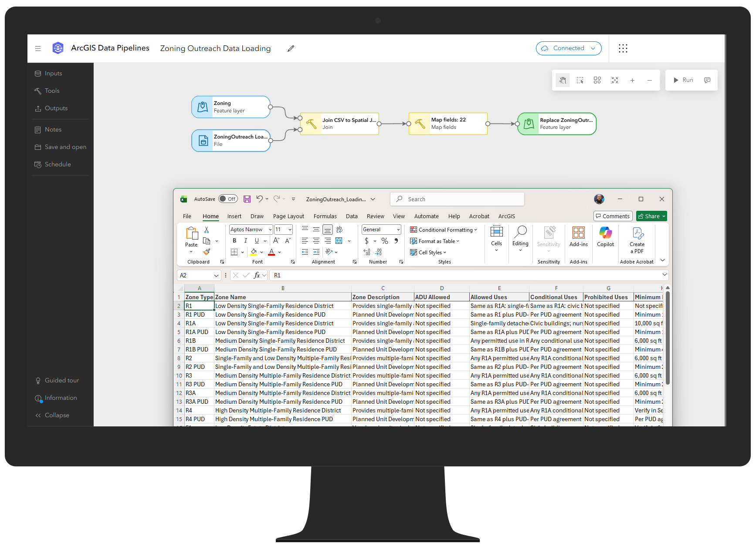The image size is (756, 547).
Task: Select the pan tool on the pipeline canvas
Action: (x=563, y=80)
